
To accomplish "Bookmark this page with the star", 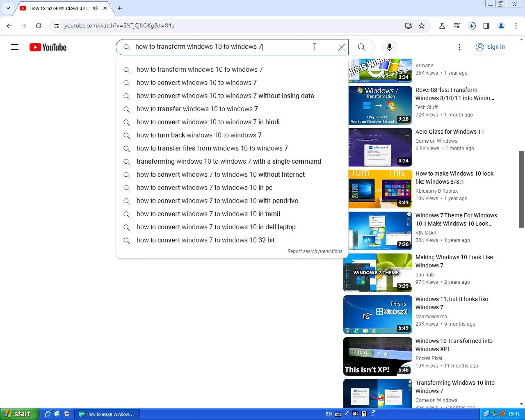I will (x=422, y=25).
